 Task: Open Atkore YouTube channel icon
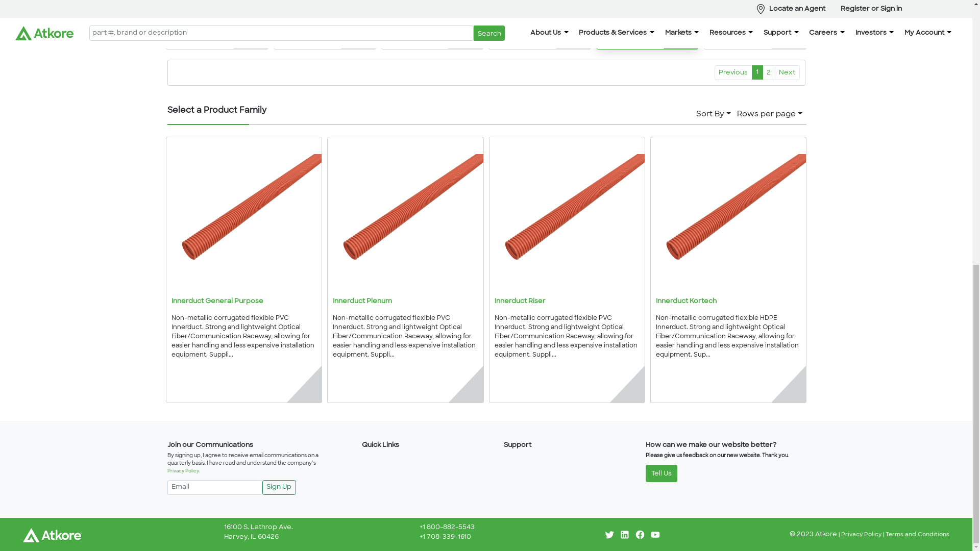(655, 535)
